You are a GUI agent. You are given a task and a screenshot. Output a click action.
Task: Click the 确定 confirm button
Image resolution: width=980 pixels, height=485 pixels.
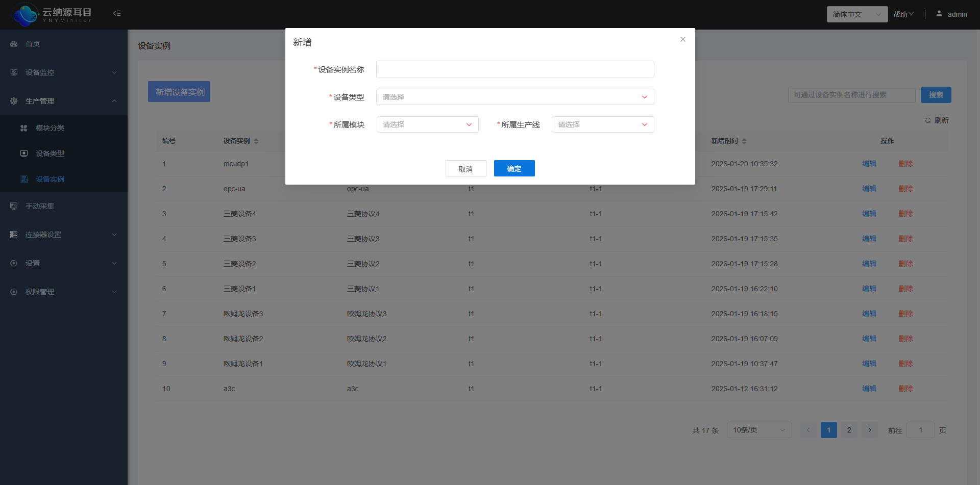(x=514, y=168)
